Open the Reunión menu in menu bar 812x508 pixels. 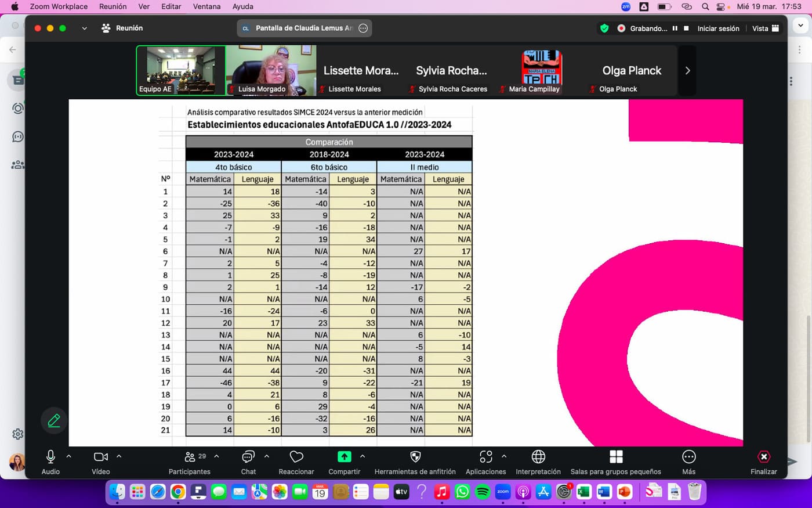pyautogui.click(x=113, y=6)
